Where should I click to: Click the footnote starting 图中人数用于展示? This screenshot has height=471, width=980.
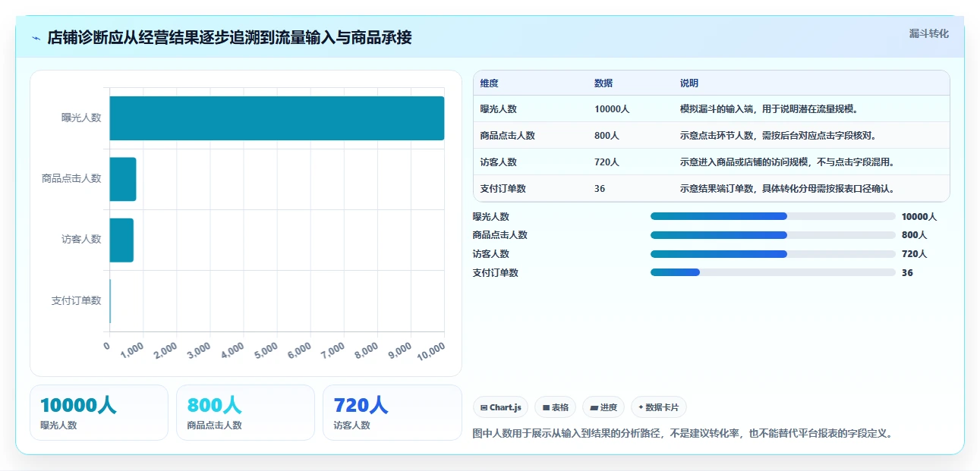tap(682, 434)
